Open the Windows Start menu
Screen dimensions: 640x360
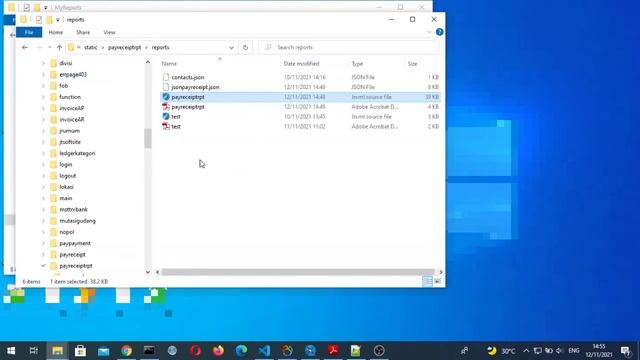pos(11,351)
